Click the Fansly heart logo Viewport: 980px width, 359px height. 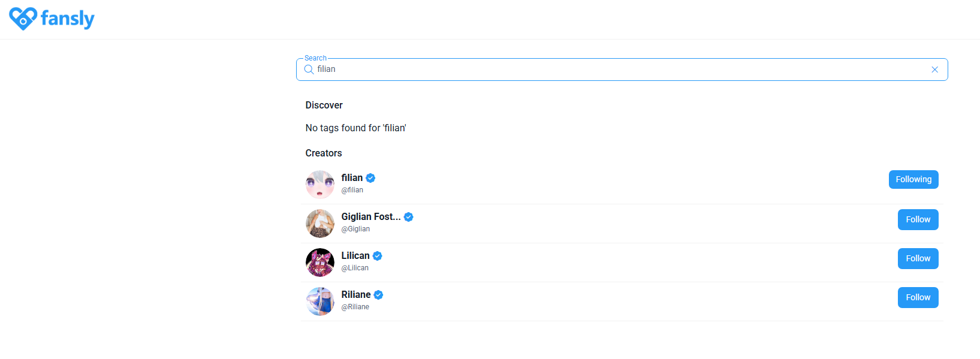(x=23, y=19)
